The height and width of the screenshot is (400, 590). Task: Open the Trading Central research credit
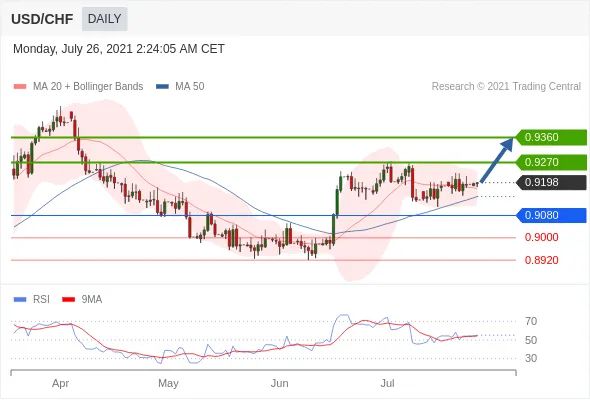click(506, 87)
